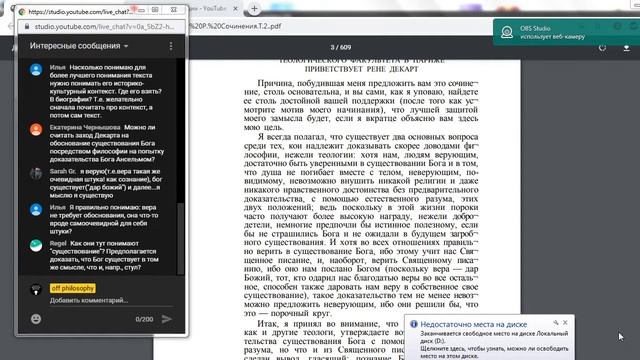Click Regel's profile avatar
640x360 pixels.
36,245
